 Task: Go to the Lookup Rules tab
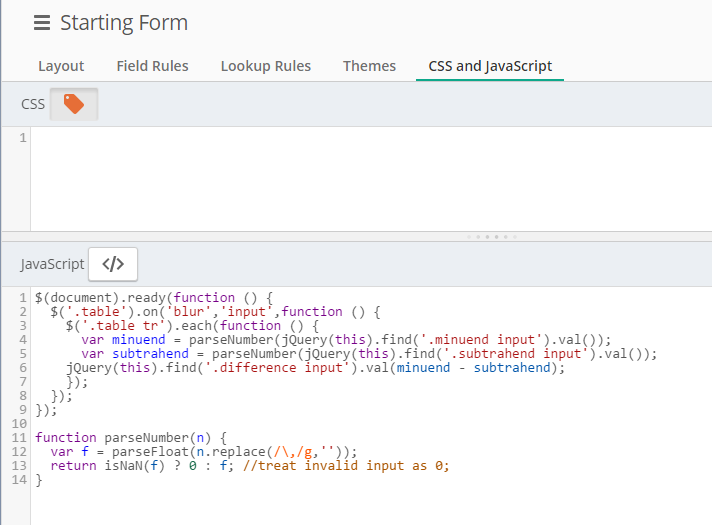click(x=265, y=66)
